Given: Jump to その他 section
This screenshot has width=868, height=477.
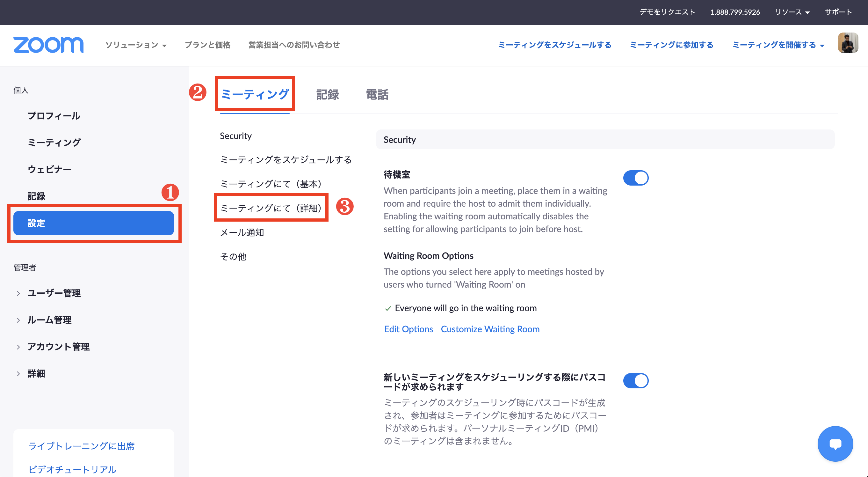Looking at the screenshot, I should click(233, 257).
